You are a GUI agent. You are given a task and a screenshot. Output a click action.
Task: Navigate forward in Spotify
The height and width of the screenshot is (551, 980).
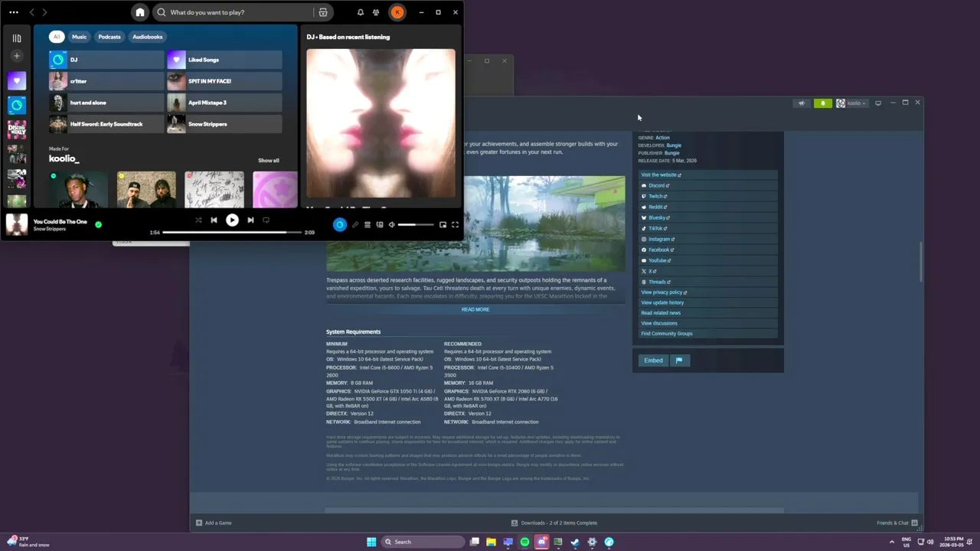pos(44,12)
